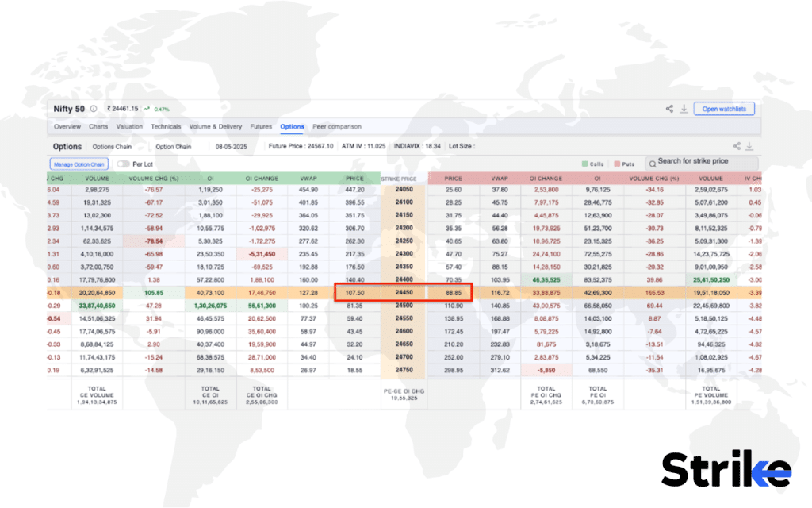Click the Open watchlists button
The image size is (812, 508).
[x=724, y=109]
